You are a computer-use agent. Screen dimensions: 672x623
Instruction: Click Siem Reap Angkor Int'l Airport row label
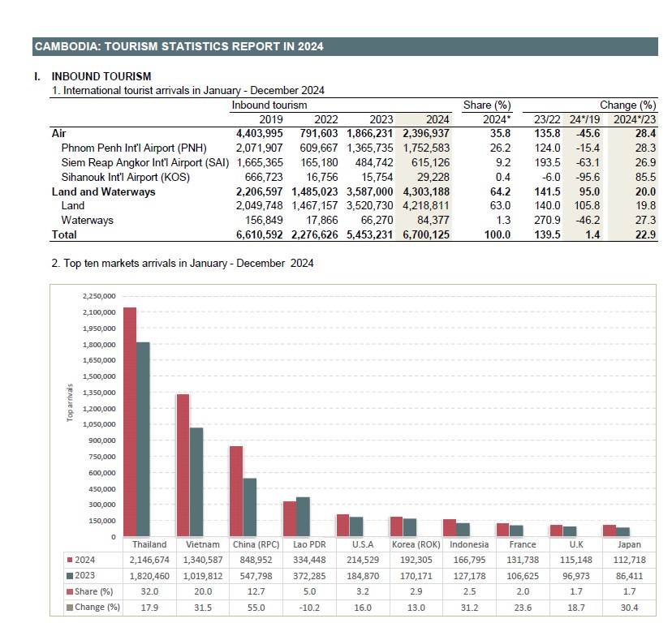[144, 162]
